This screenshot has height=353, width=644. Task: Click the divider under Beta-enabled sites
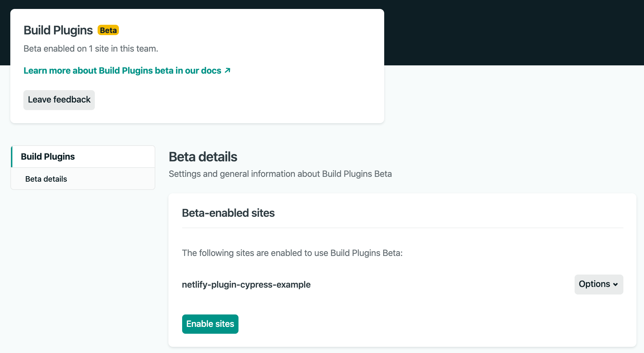point(402,228)
